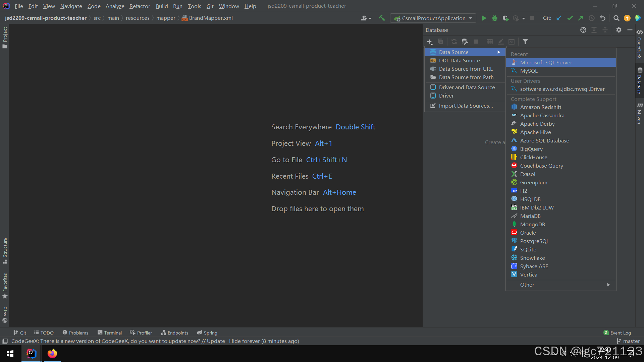Click the Commit changes checkmark icon
Screen dimensions: 644x362
pos(570,18)
